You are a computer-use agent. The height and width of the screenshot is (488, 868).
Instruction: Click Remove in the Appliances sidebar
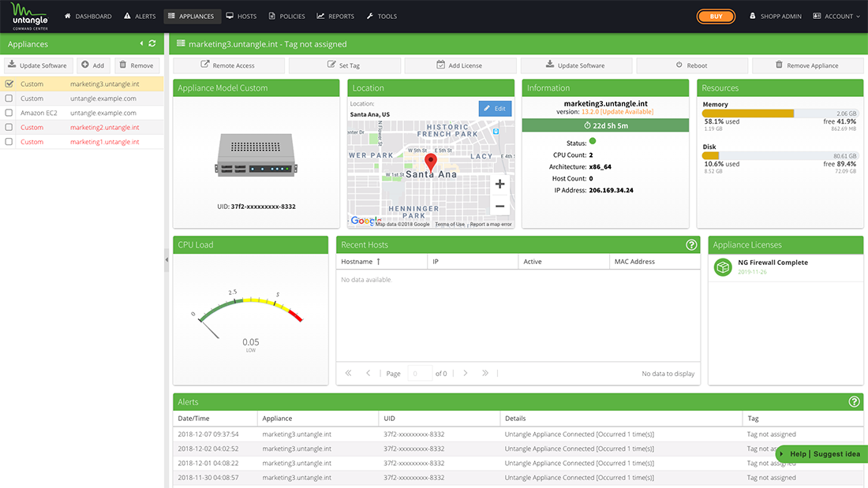point(137,65)
